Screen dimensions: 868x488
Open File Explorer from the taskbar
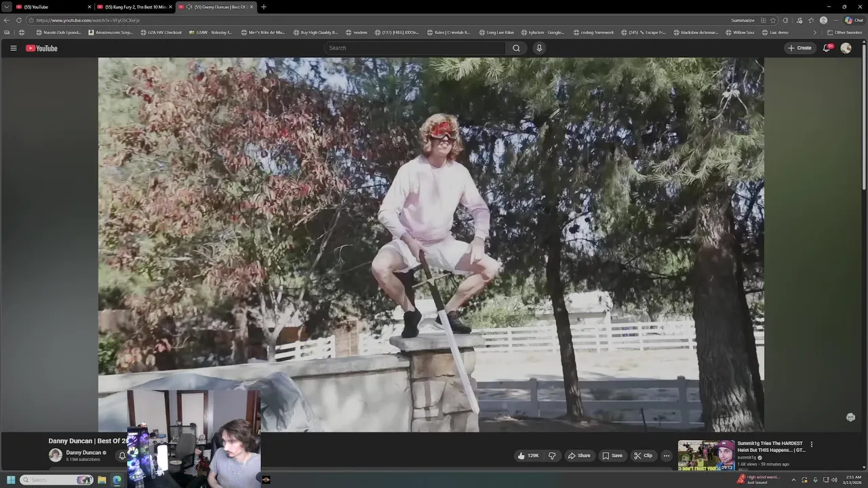[102, 480]
